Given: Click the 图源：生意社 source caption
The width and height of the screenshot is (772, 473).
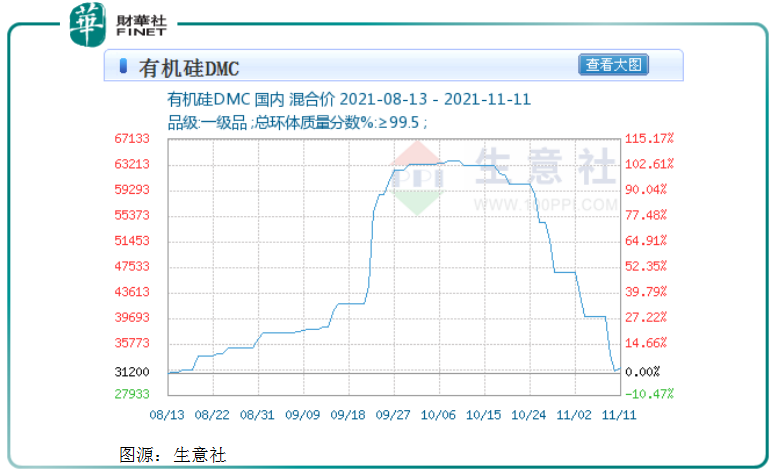Looking at the screenshot, I should pyautogui.click(x=172, y=454).
